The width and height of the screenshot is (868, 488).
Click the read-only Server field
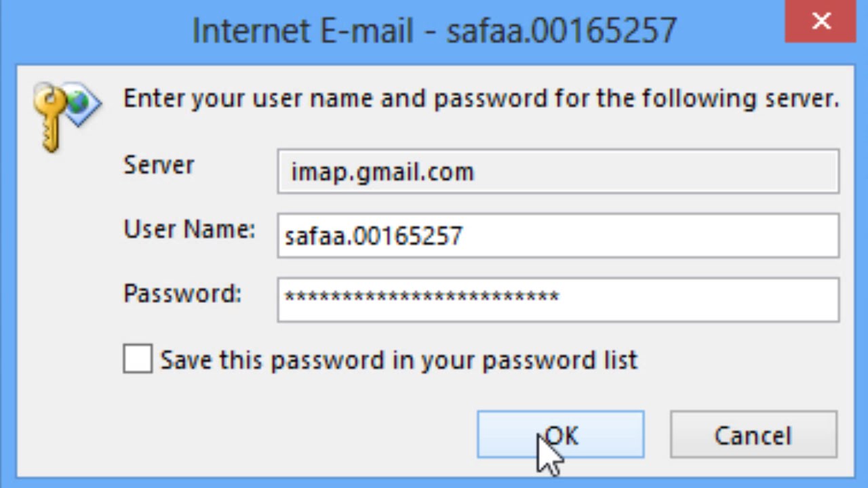(557, 172)
